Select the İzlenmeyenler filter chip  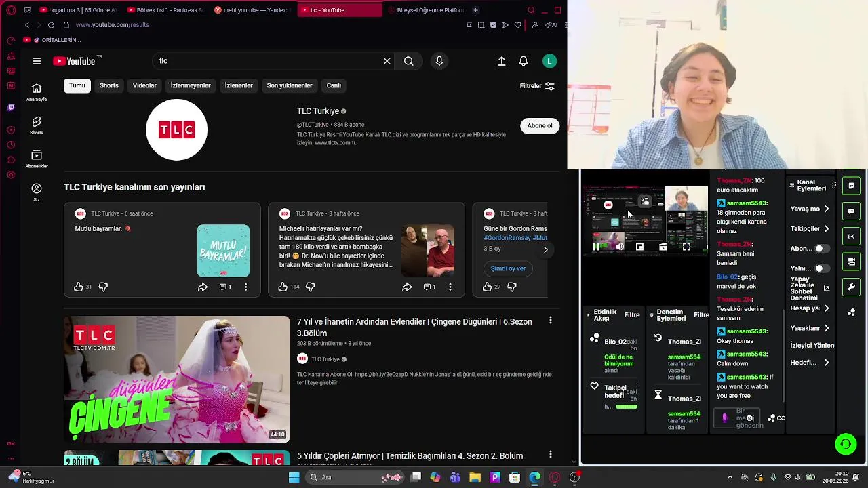pyautogui.click(x=191, y=85)
